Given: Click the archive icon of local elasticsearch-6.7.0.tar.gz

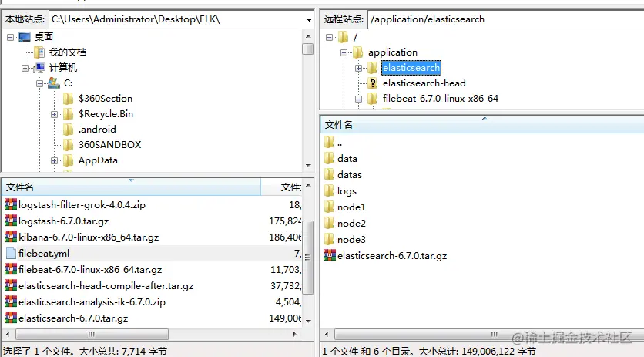Looking at the screenshot, I should pos(11,318).
